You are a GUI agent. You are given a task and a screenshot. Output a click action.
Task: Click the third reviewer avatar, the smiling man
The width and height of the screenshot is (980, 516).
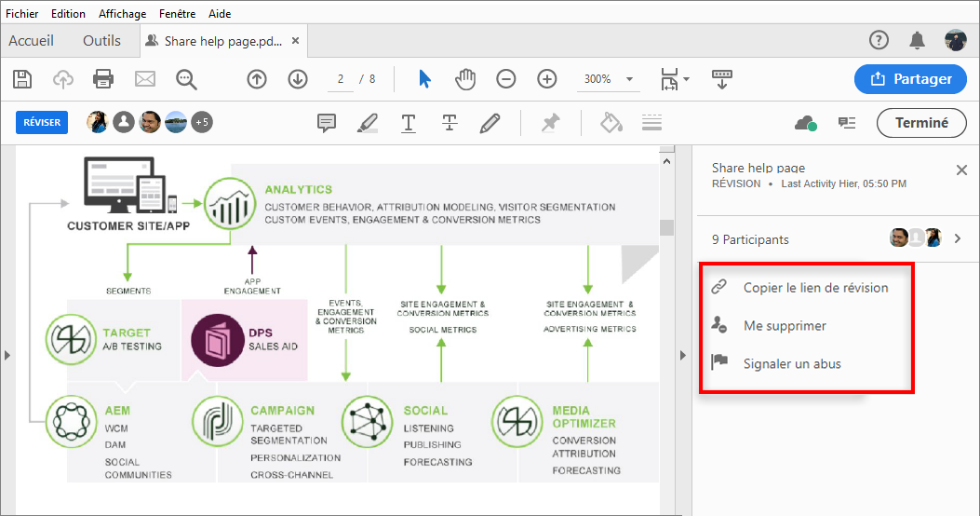150,122
